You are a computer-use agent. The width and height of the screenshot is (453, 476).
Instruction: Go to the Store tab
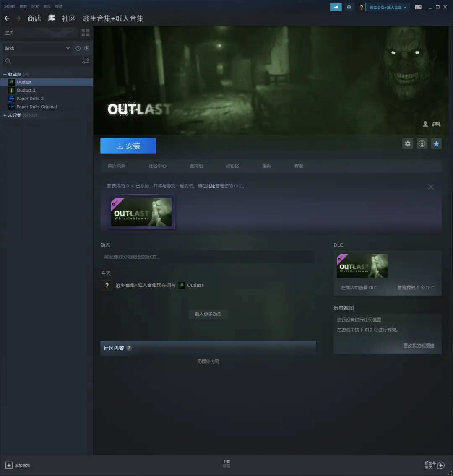[x=34, y=18]
